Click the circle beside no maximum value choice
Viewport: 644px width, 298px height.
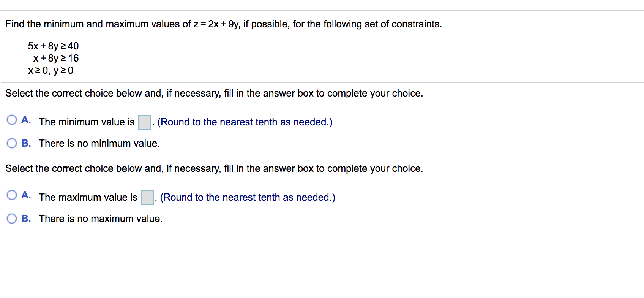12,218
